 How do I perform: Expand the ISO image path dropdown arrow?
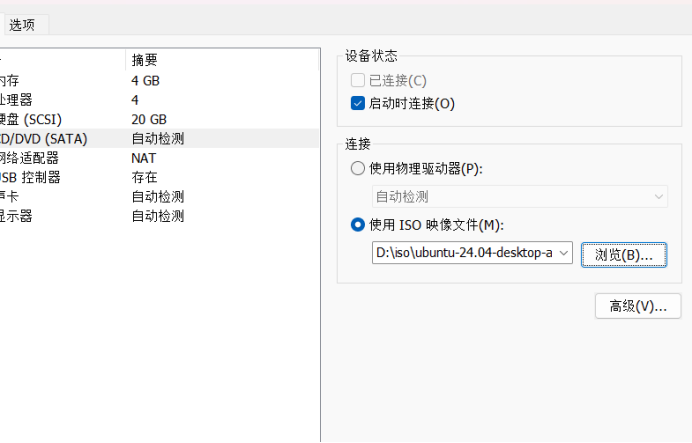click(564, 254)
